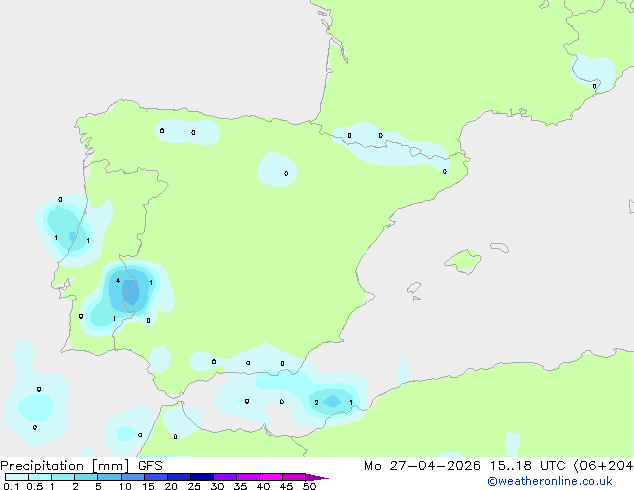The image size is (634, 490).
Task: Select the 0.1 mm legend color swatch
Action: click(17, 477)
